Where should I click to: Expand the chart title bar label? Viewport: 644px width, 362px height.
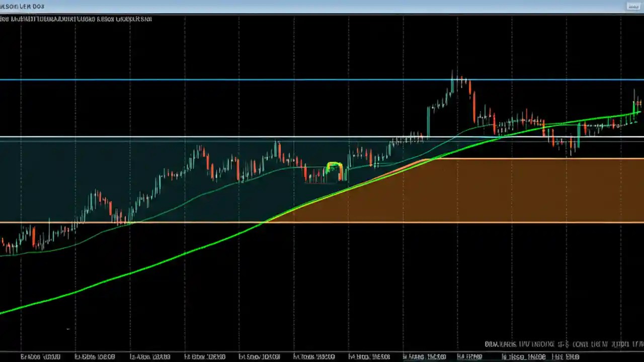22,6
